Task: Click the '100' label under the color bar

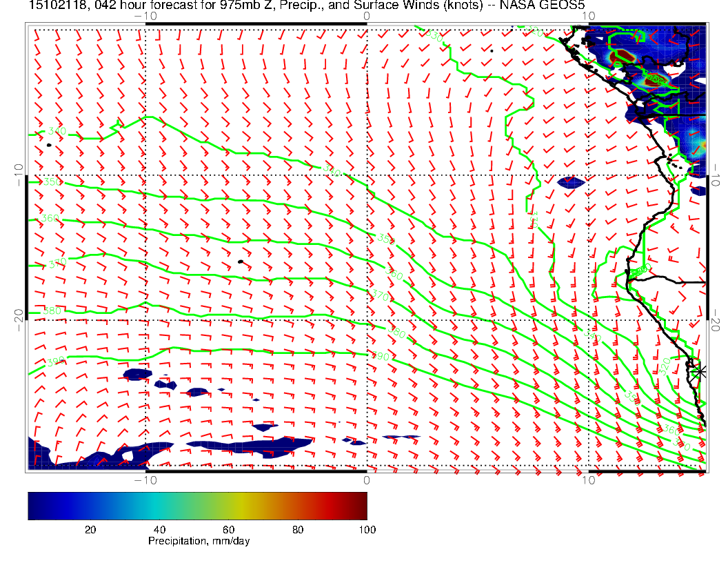Action: (x=367, y=529)
